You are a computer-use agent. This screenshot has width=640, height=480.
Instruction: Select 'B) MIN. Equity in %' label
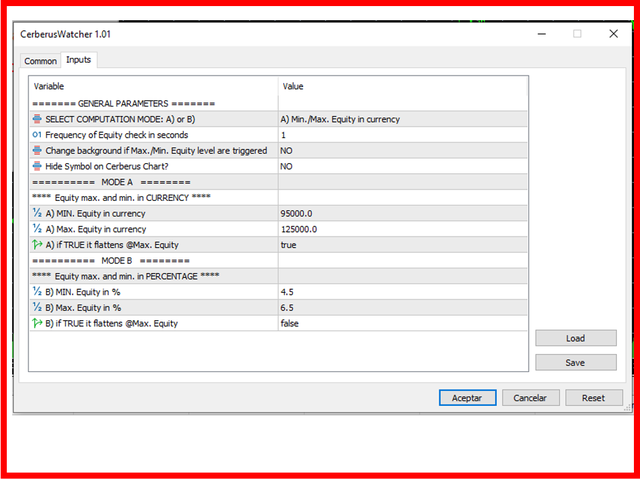click(83, 292)
